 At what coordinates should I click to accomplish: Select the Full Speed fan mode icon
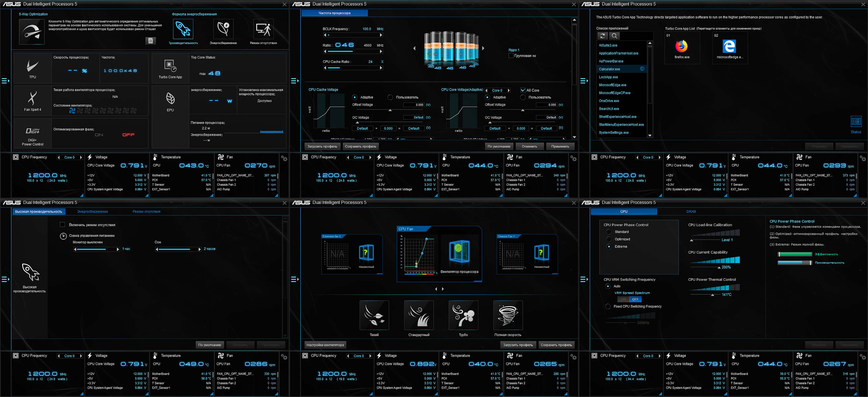(x=507, y=315)
